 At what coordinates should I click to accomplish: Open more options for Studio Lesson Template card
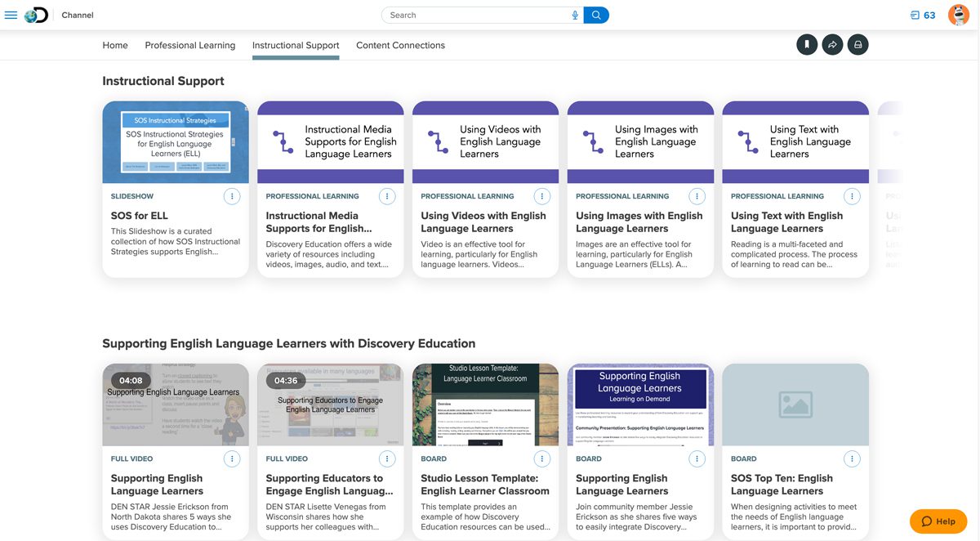[542, 458]
